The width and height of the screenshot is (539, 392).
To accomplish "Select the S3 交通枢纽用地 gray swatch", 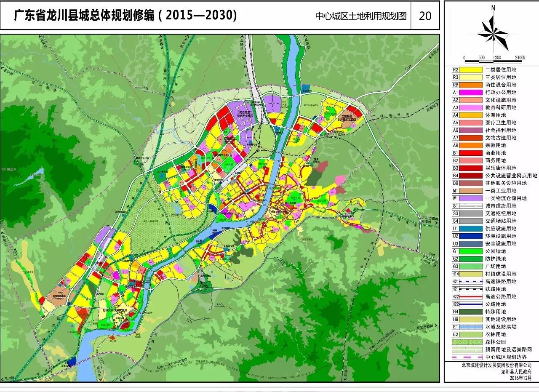I will pyautogui.click(x=471, y=214).
